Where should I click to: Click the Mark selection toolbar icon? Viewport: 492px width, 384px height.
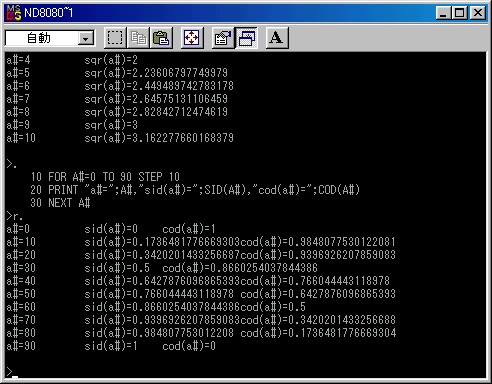click(115, 38)
